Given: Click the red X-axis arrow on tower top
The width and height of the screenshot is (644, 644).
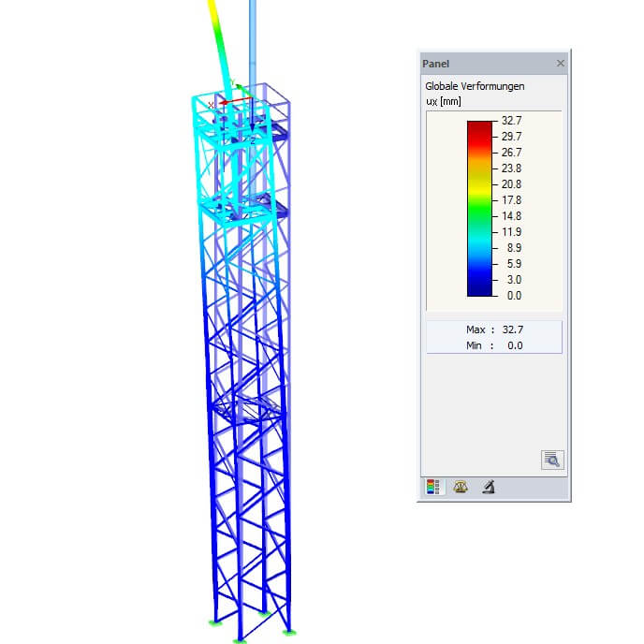Looking at the screenshot, I should point(238,99).
